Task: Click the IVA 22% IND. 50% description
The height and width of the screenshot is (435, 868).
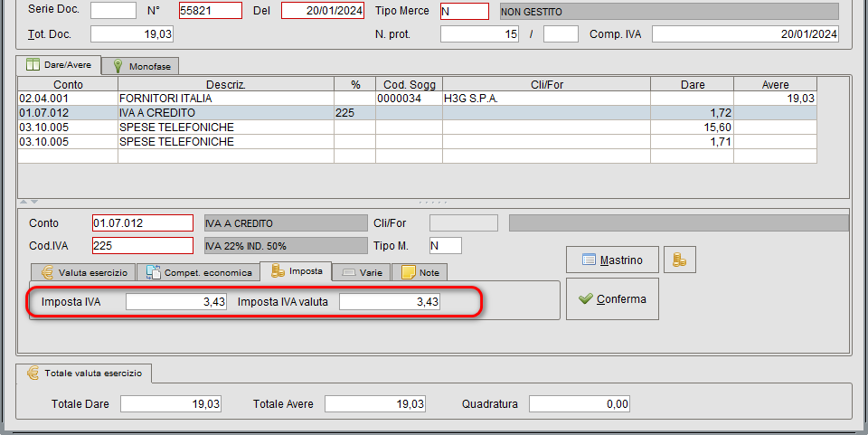Action: click(286, 245)
